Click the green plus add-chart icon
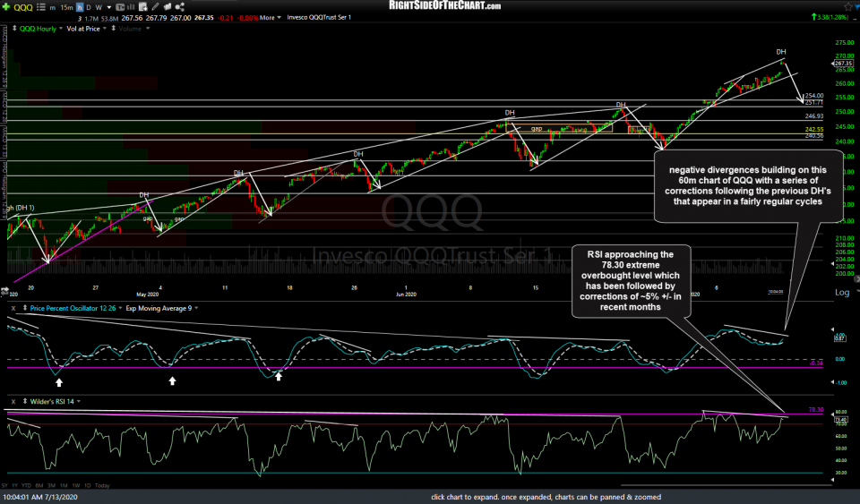 coord(6,7)
